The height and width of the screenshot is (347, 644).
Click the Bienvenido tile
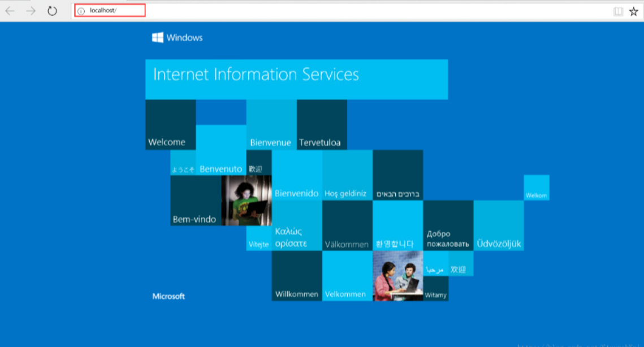click(297, 175)
